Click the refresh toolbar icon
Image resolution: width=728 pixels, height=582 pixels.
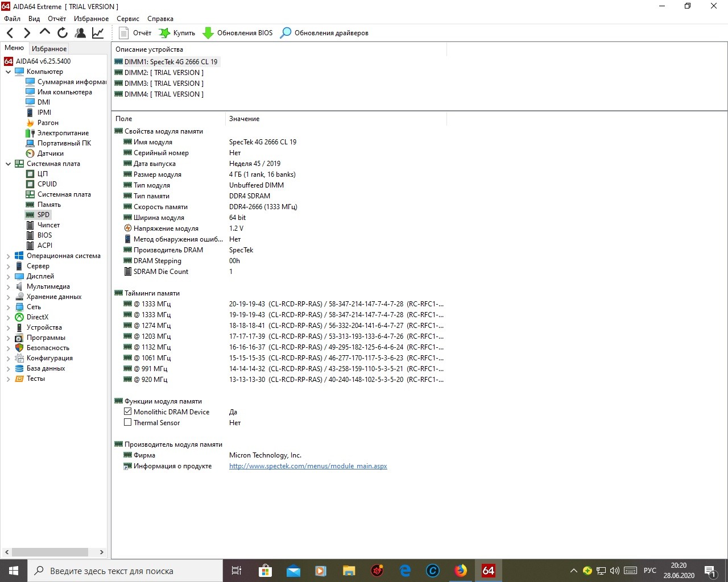pyautogui.click(x=63, y=33)
